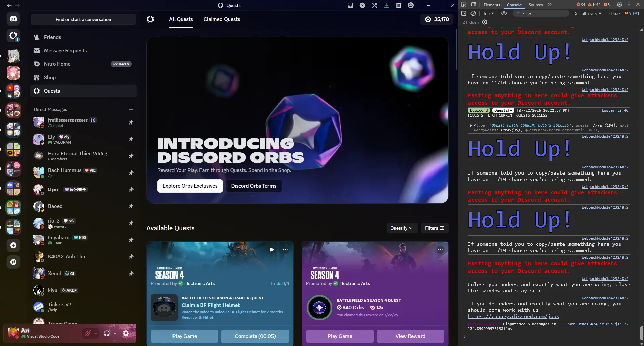Switch to All Quests tab
This screenshot has width=644, height=346.
coord(181,19)
